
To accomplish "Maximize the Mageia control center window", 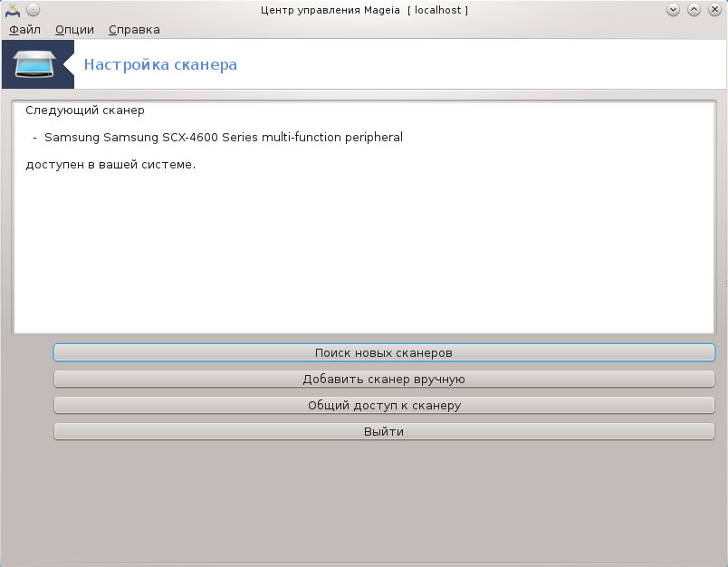I will point(694,10).
